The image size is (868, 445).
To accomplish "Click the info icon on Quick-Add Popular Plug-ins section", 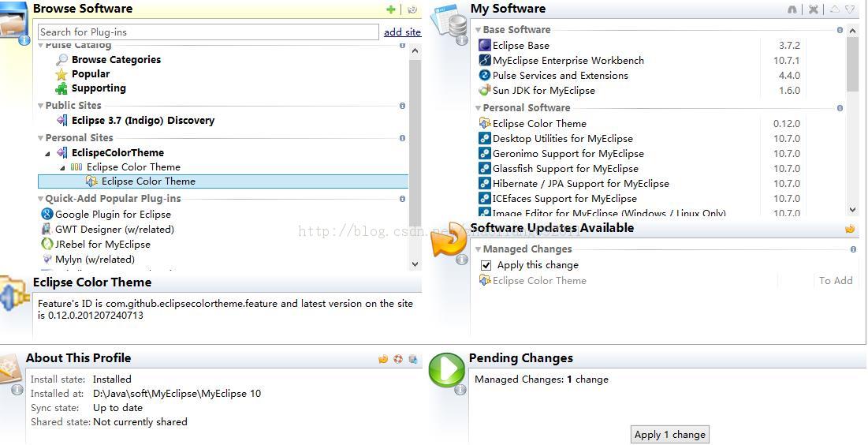I will click(x=402, y=198).
